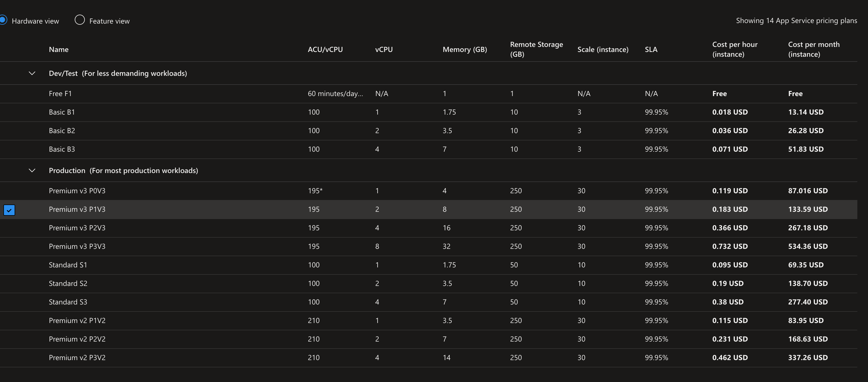Select Premium v3 P2V3 pricing plan
The height and width of the screenshot is (382, 868).
click(77, 228)
